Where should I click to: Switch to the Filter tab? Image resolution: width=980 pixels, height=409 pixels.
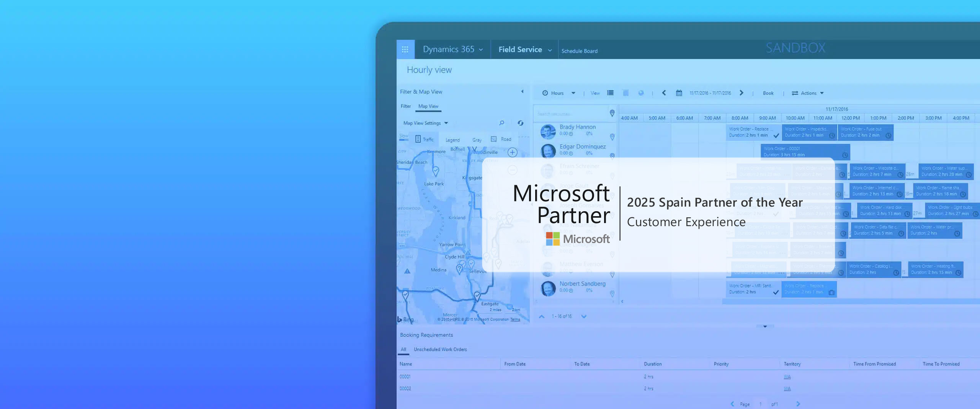tap(405, 106)
